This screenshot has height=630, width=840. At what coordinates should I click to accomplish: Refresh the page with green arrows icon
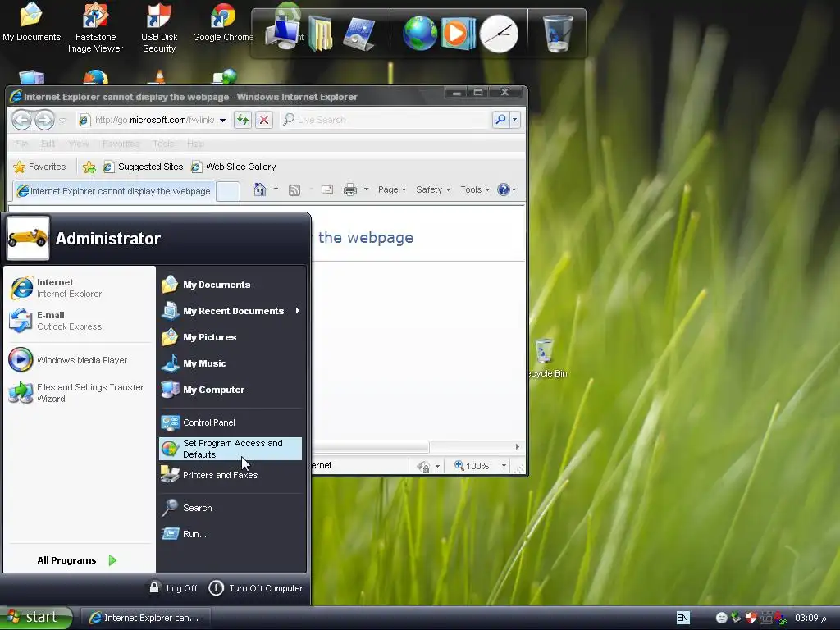243,120
